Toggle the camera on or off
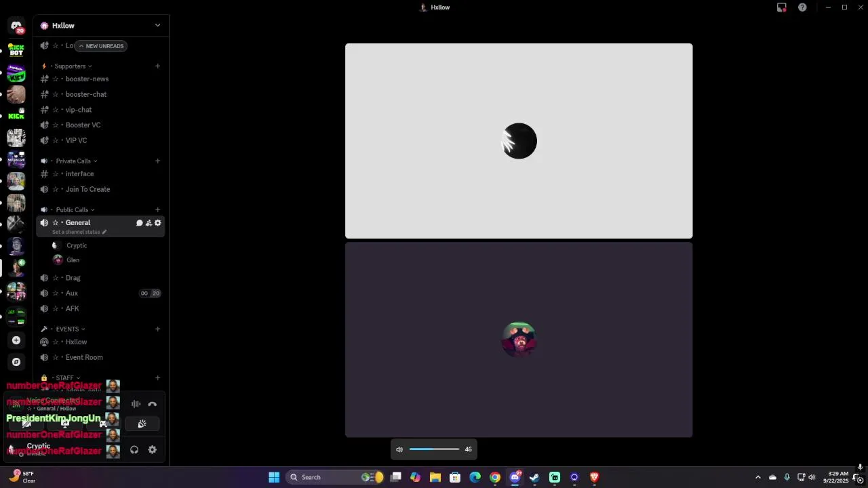The height and width of the screenshot is (488, 868). pos(27,424)
